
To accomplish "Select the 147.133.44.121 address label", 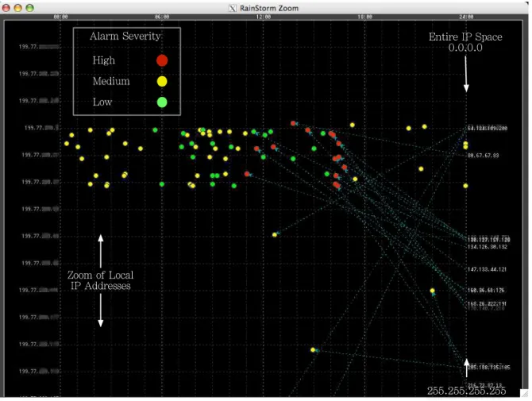I will click(487, 269).
